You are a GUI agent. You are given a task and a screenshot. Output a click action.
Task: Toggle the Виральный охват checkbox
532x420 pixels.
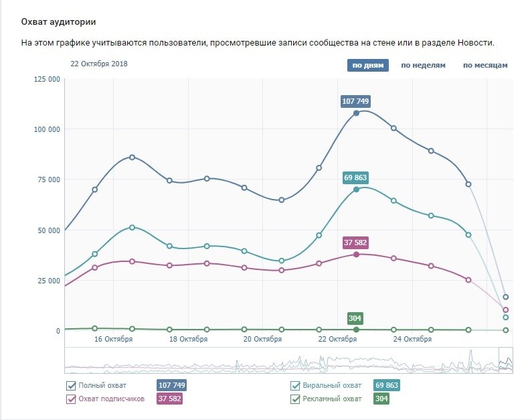[x=295, y=385]
